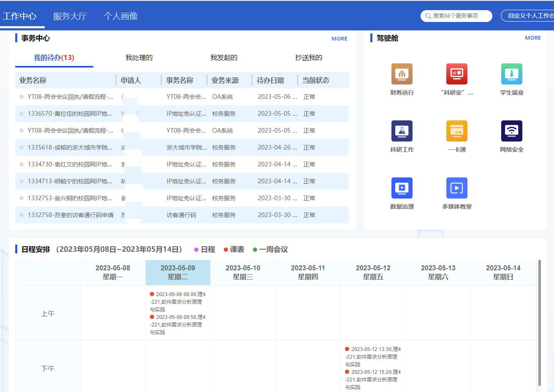Open the 2023-05-09 08:00 class entry
This screenshot has width=554, height=392.
pos(178,302)
